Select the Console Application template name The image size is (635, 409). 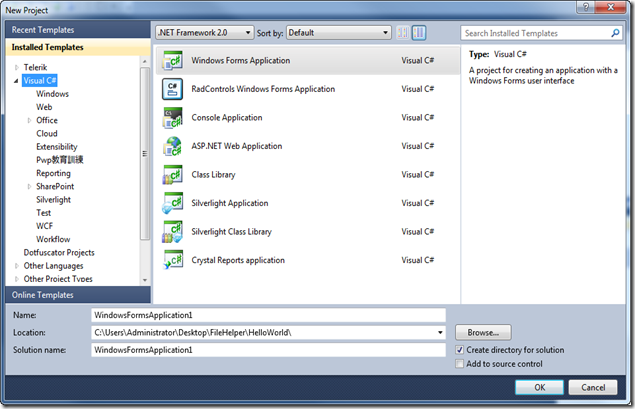click(227, 118)
